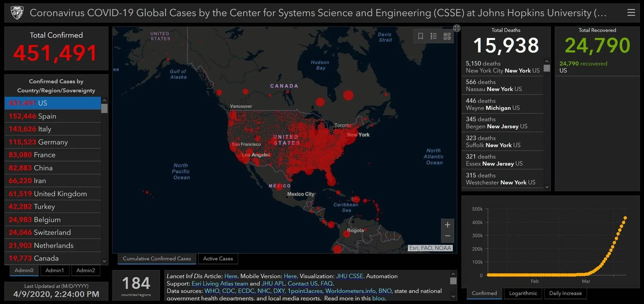Zoom out on the map
The width and height of the screenshot is (644, 304).
click(x=447, y=236)
